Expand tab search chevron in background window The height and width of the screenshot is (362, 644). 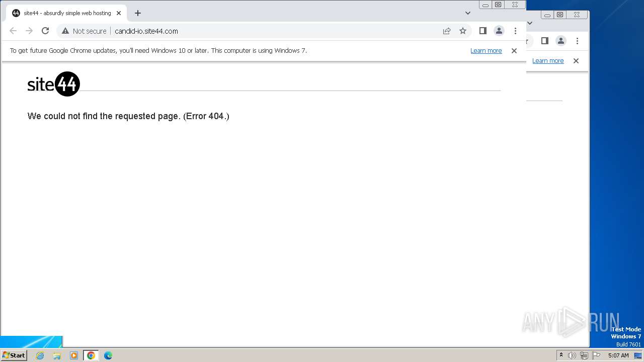530,23
